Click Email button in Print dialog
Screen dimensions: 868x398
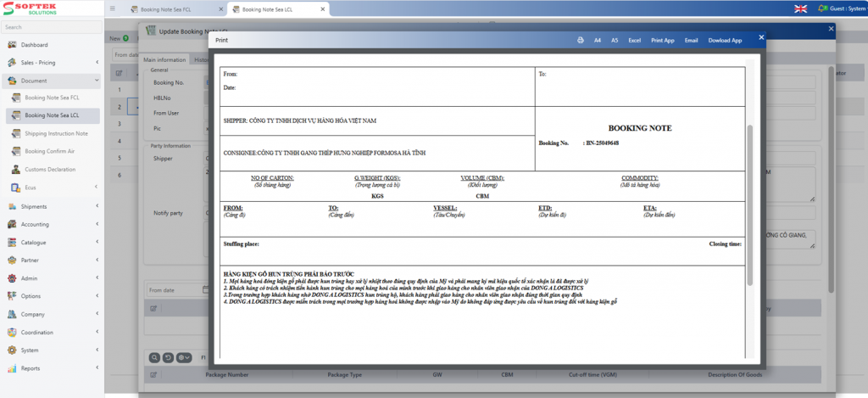[692, 41]
